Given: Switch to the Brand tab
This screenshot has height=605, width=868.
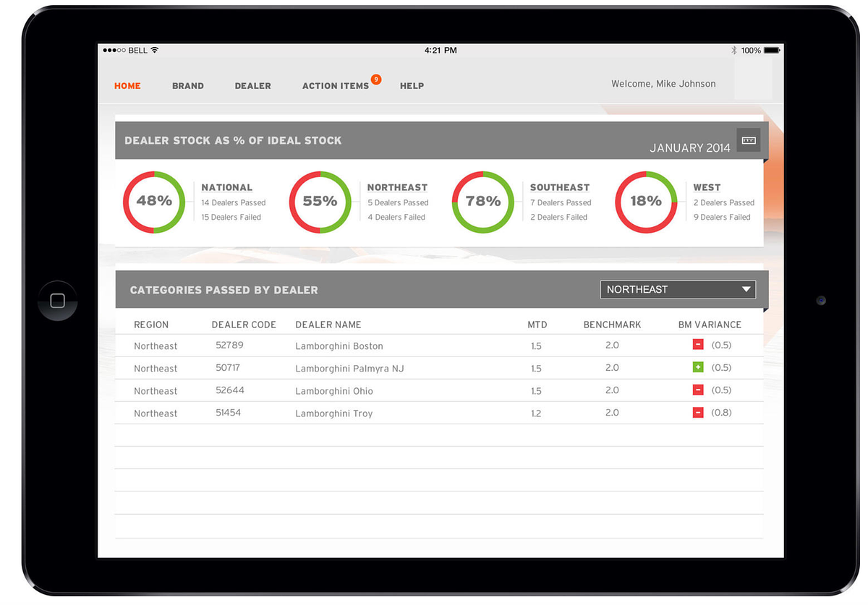Looking at the screenshot, I should [x=188, y=86].
